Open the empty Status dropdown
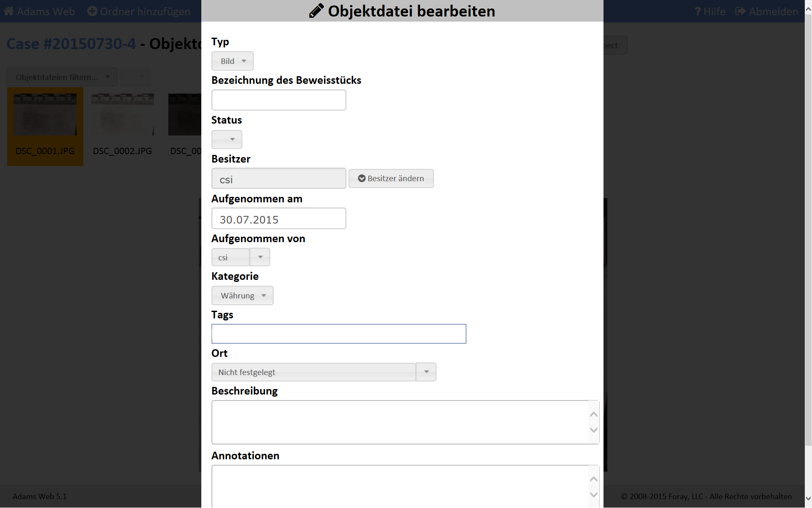 coord(227,139)
